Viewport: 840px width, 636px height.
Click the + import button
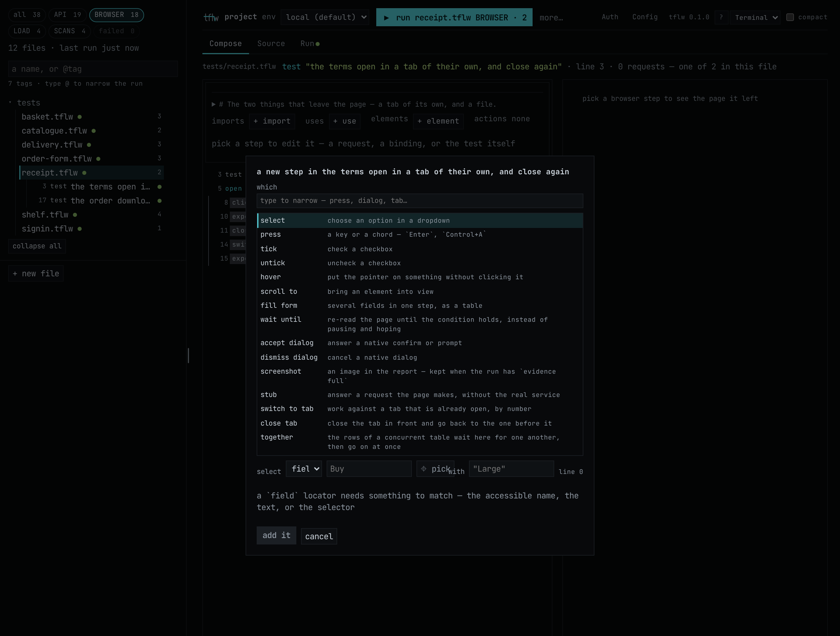272,121
